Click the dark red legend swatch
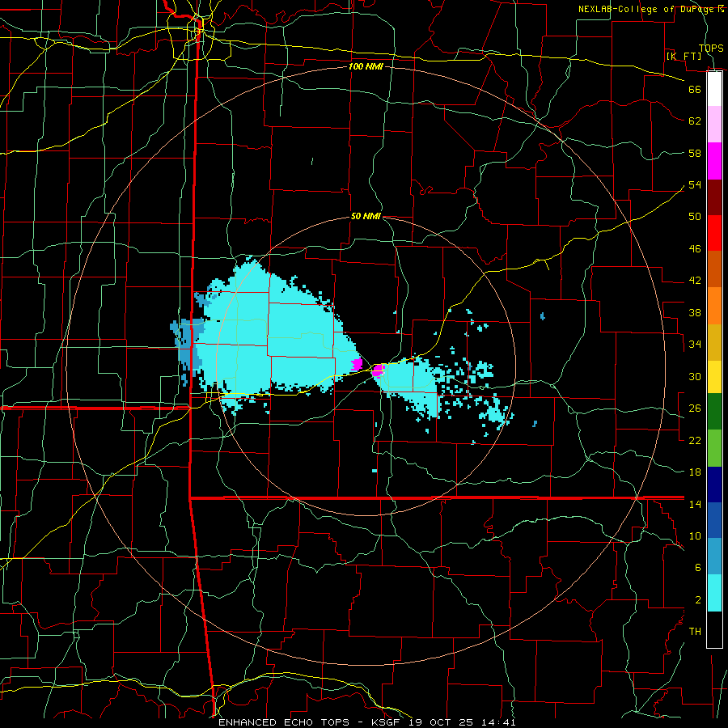Image resolution: width=728 pixels, height=728 pixels. click(714, 197)
